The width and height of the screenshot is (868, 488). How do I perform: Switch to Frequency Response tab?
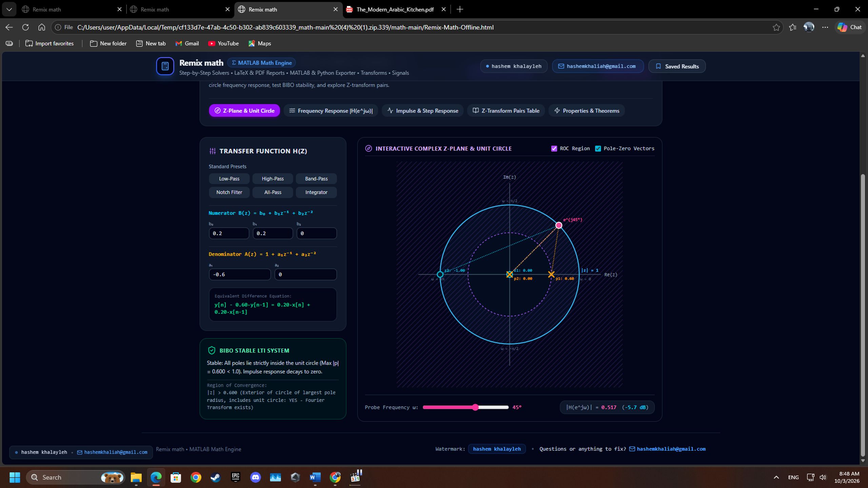click(x=331, y=110)
